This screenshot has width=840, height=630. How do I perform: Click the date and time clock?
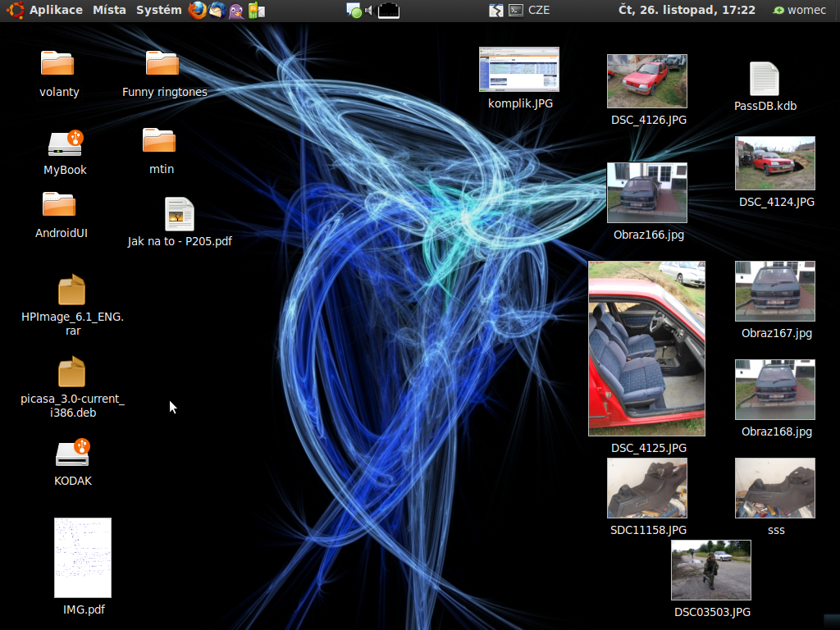coord(686,10)
